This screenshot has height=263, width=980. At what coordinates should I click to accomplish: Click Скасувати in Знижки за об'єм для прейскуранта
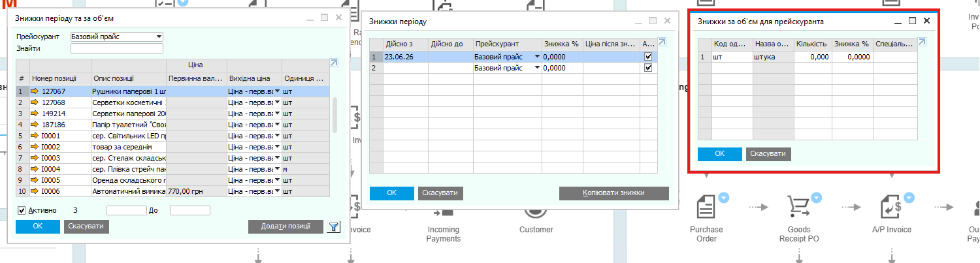click(769, 154)
